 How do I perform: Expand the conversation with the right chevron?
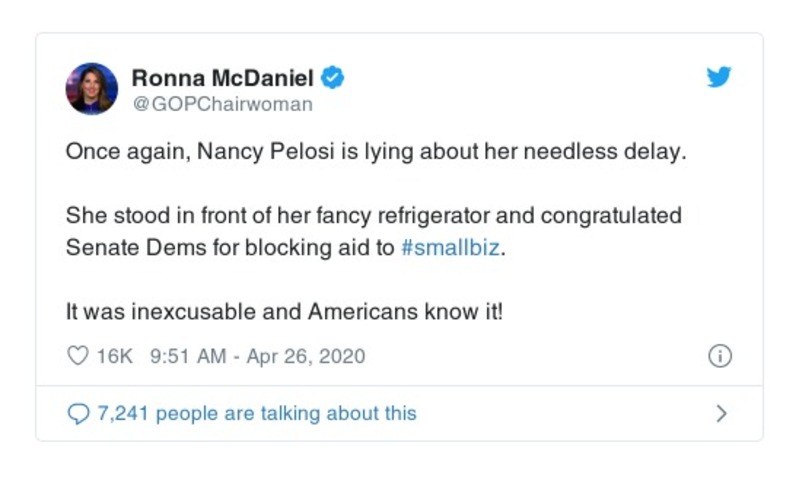pos(722,413)
